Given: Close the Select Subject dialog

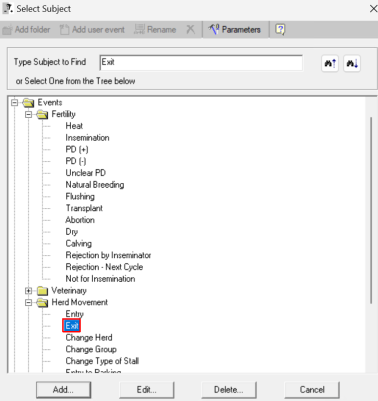Looking at the screenshot, I should click(373, 9).
